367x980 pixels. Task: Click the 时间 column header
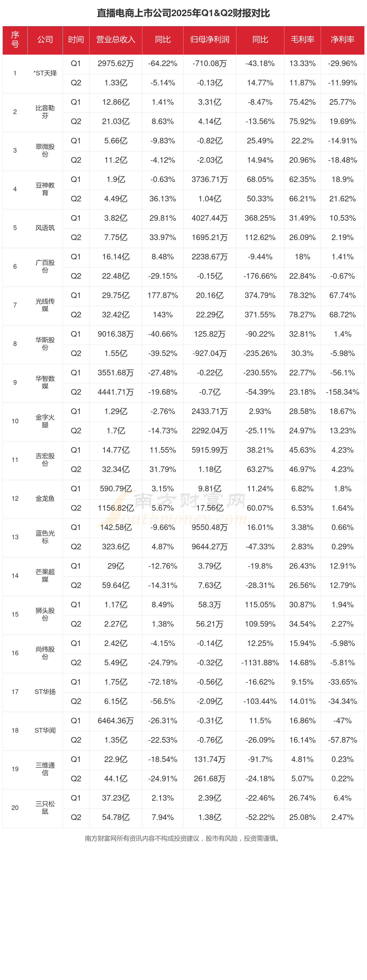pos(76,40)
